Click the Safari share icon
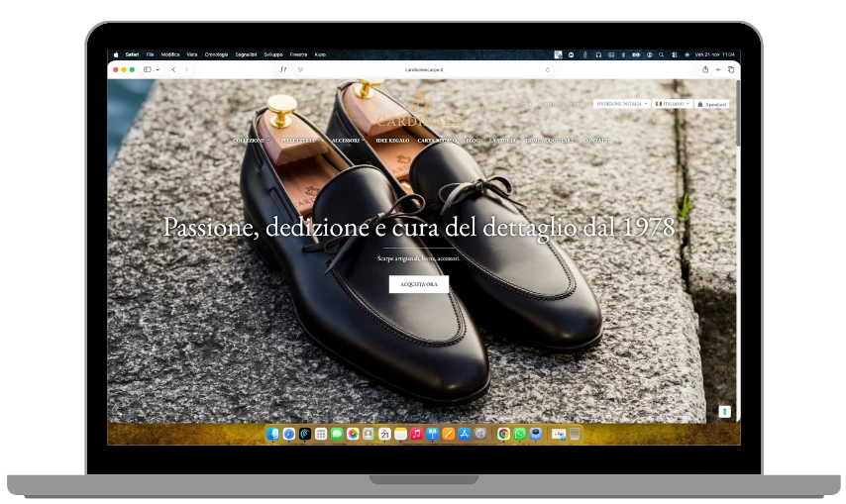 705,70
